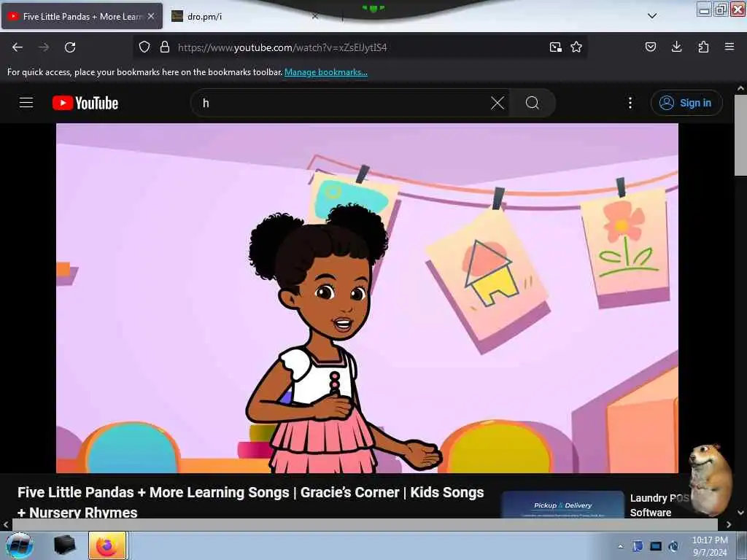Open the black pinned taskbar application
This screenshot has width=747, height=560.
[65, 545]
